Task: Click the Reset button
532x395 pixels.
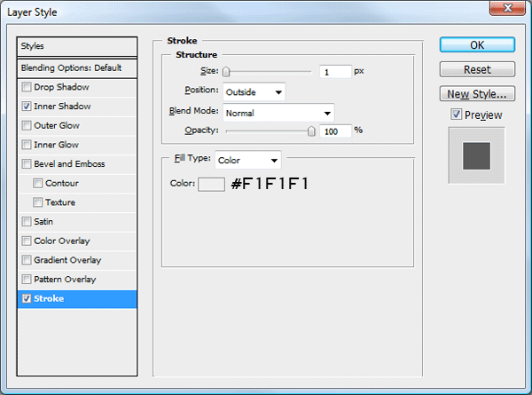Action: 477,69
